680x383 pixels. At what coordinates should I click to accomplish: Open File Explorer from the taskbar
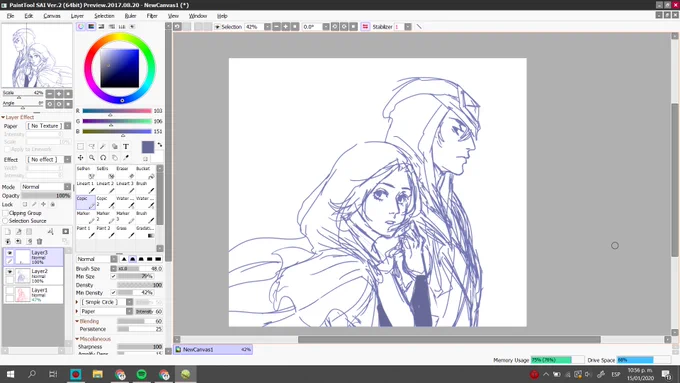(x=98, y=374)
